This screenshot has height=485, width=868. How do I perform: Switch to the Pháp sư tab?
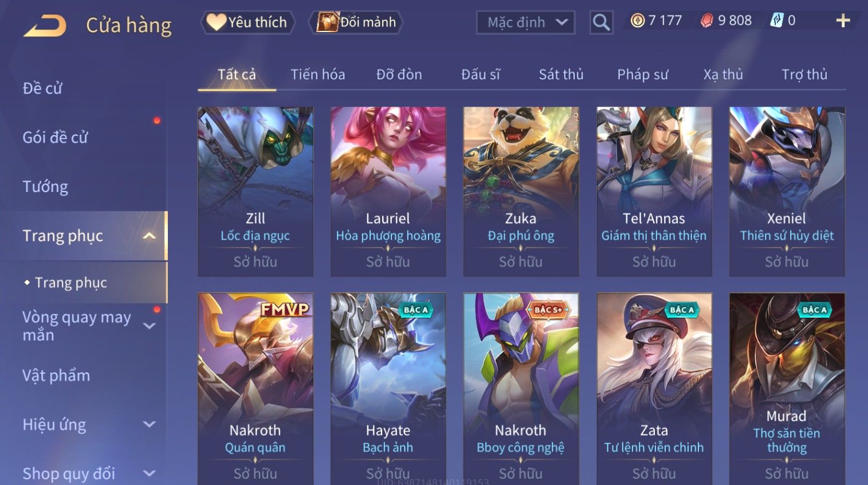[x=642, y=75]
